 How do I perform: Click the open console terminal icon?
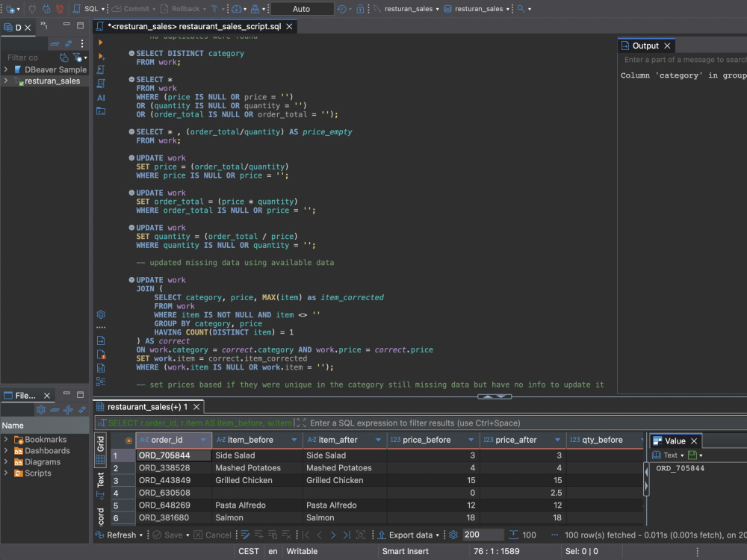(101, 111)
